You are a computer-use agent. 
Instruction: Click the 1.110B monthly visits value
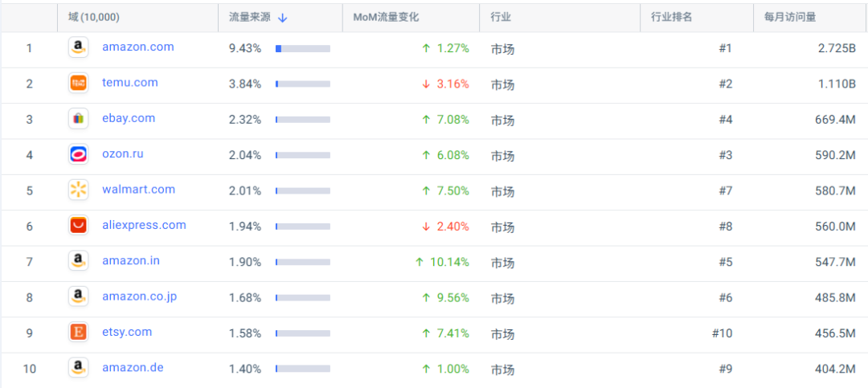(837, 84)
